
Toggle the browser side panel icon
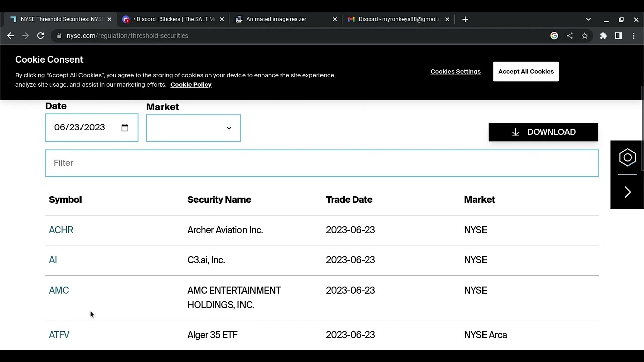click(x=618, y=36)
